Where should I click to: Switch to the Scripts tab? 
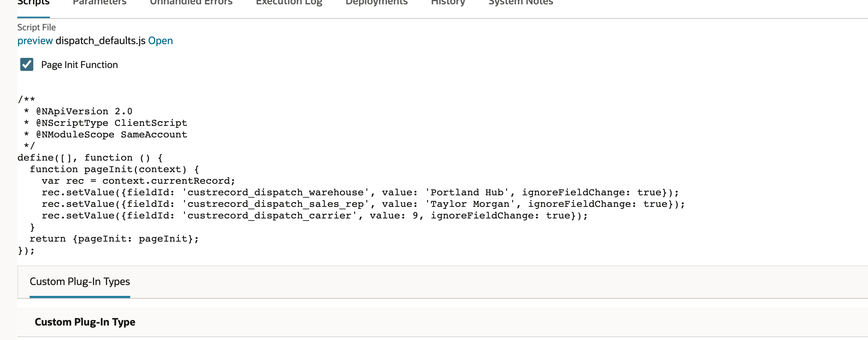pyautogui.click(x=33, y=3)
